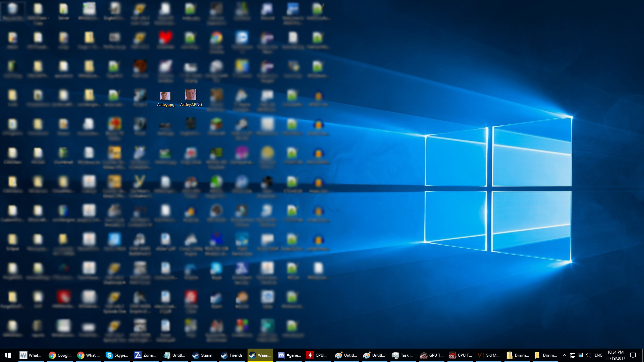Open the Steam Friends window
Screen dimensions: 644x362
pyautogui.click(x=231, y=355)
